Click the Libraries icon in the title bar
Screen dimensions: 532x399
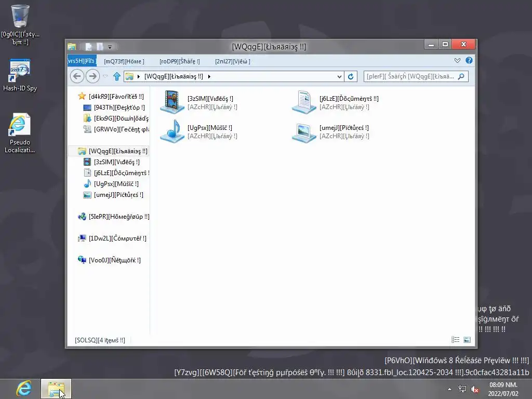click(x=72, y=46)
